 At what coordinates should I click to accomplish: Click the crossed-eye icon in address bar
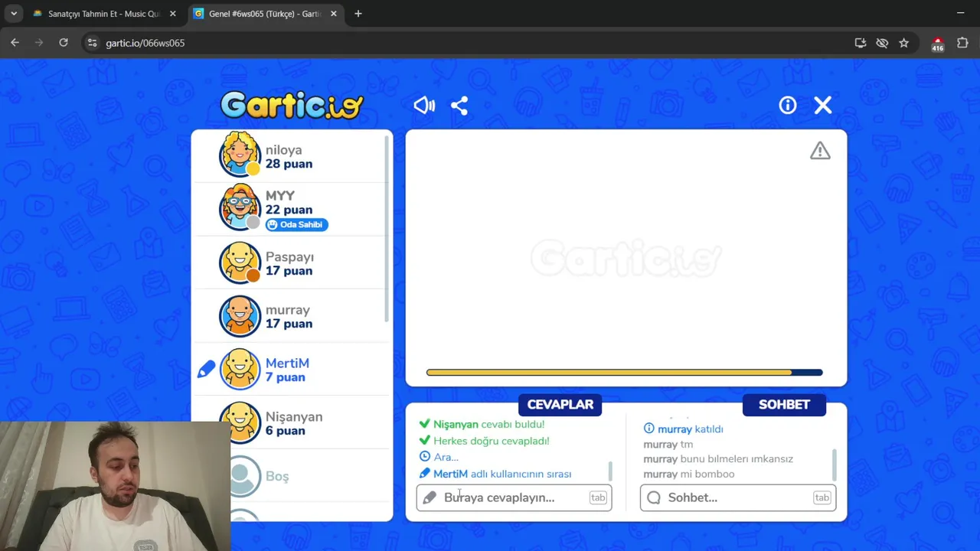click(882, 43)
